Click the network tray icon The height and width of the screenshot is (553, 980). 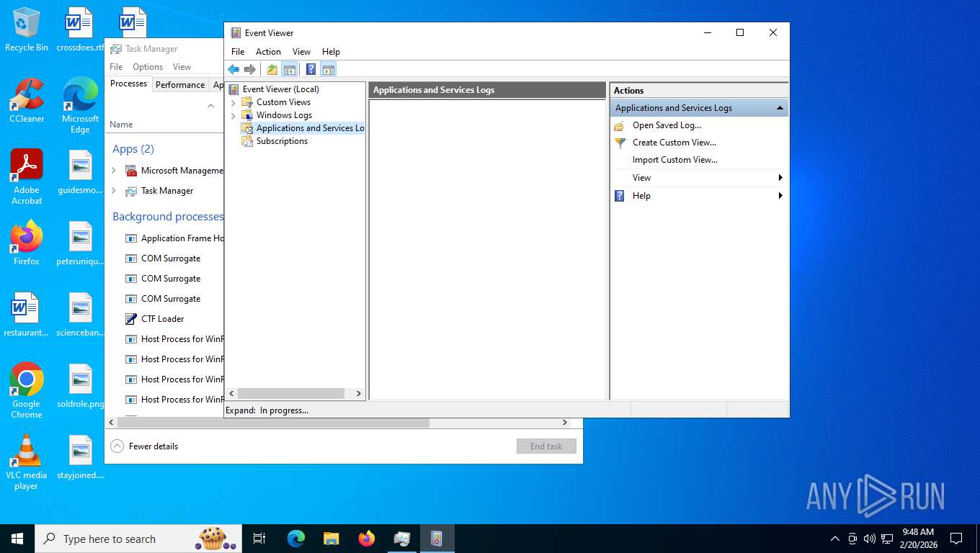887,539
